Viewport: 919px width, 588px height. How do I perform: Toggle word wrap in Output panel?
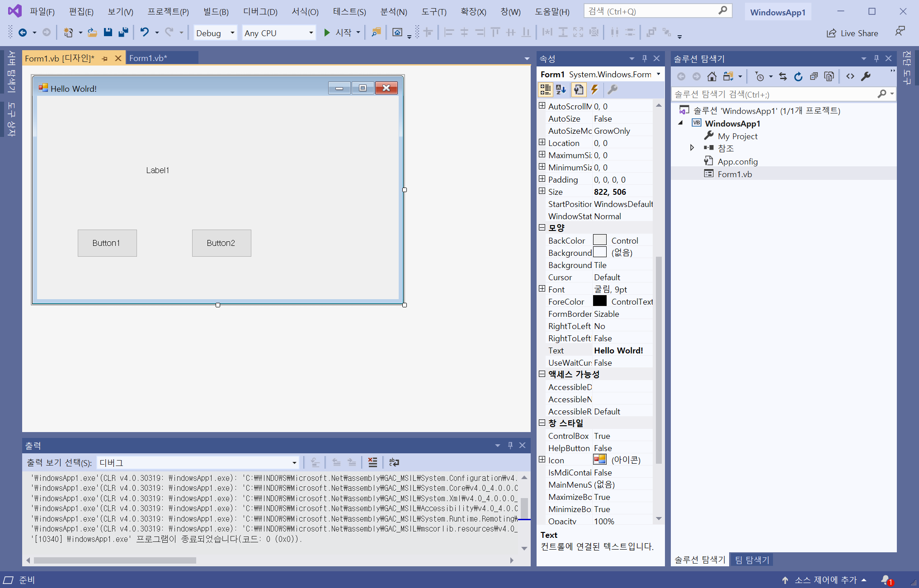tap(394, 462)
